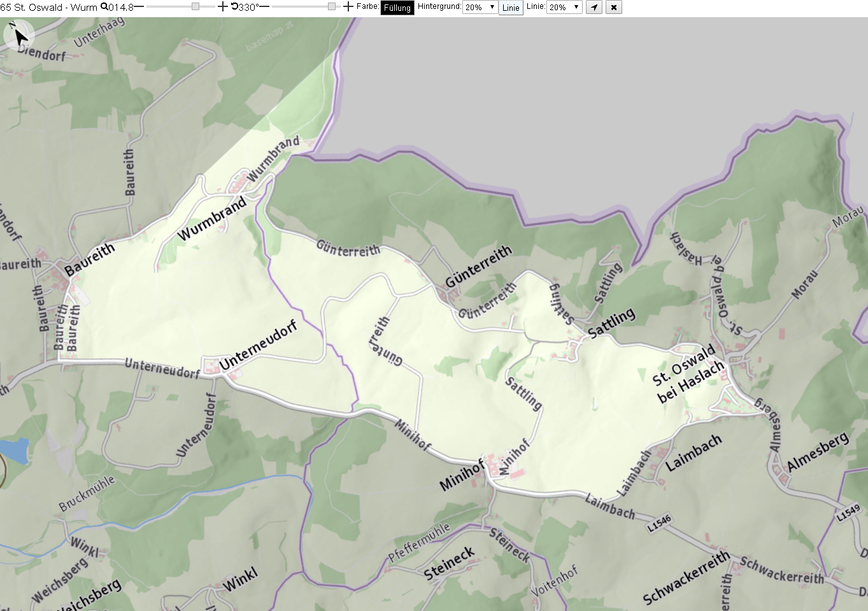Click the zoom level slider handle
Image resolution: width=868 pixels, height=611 pixels.
(196, 7)
